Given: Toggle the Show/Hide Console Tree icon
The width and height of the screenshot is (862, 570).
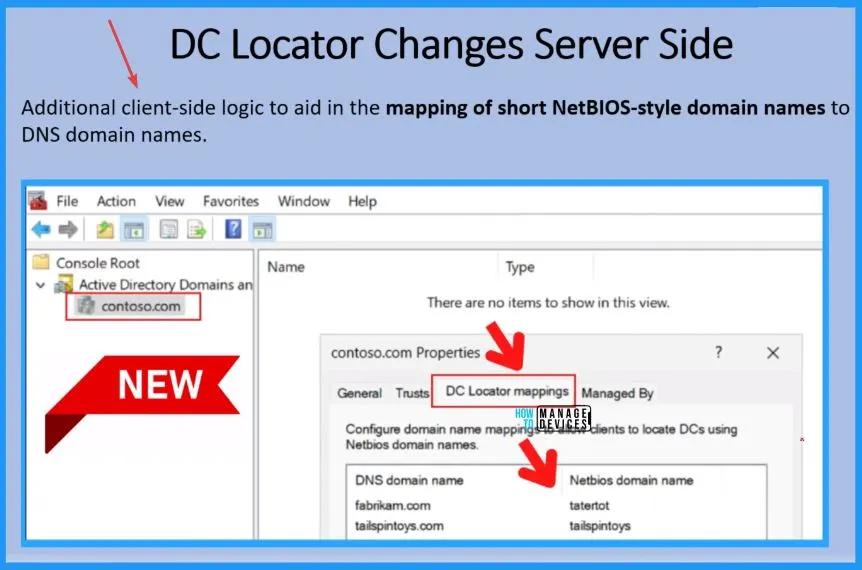Looking at the screenshot, I should (x=134, y=230).
